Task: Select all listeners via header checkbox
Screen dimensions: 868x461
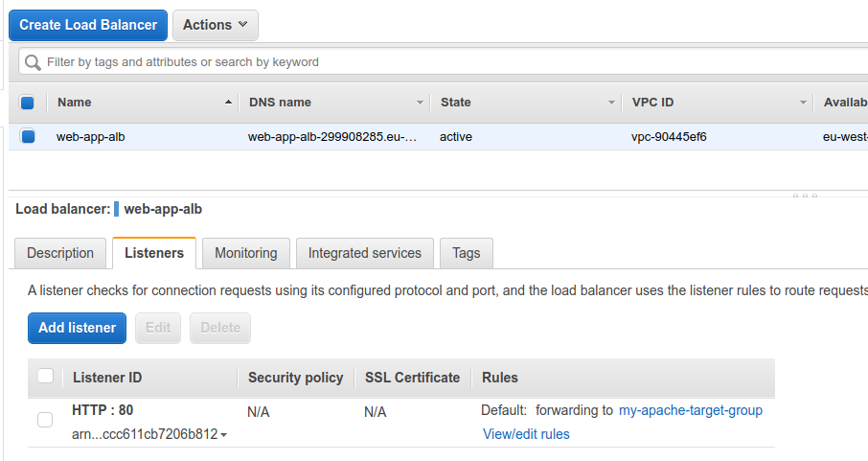Action: pyautogui.click(x=45, y=377)
